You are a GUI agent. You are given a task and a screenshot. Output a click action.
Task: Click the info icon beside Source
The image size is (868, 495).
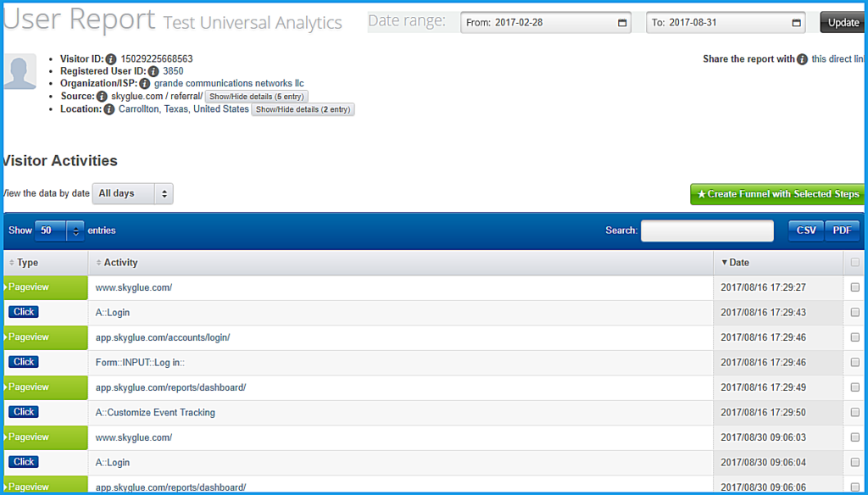[103, 97]
